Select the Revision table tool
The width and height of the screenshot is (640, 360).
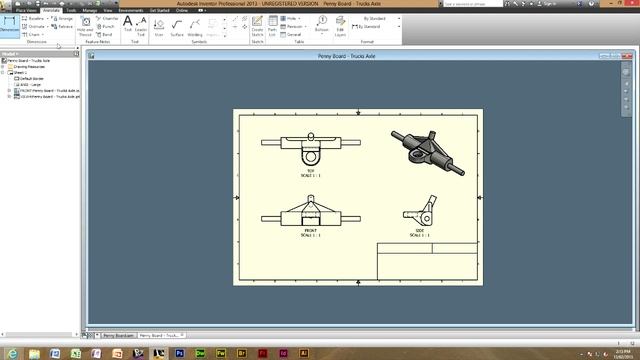291,27
